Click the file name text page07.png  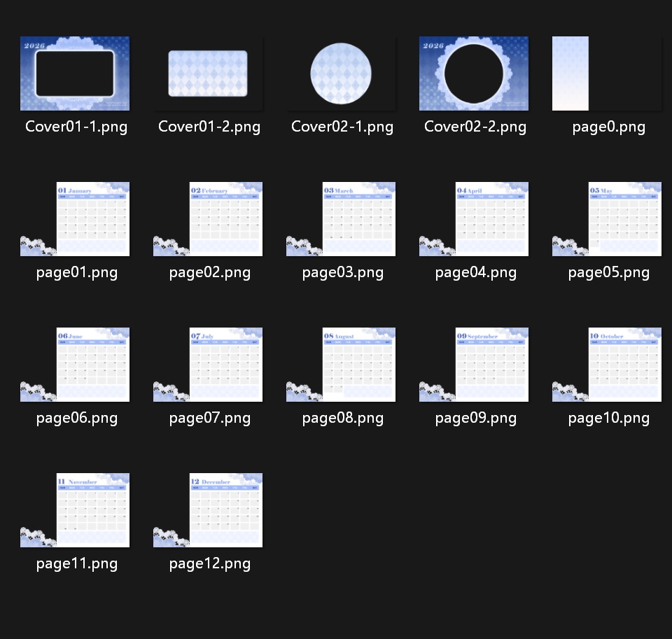[x=209, y=419]
